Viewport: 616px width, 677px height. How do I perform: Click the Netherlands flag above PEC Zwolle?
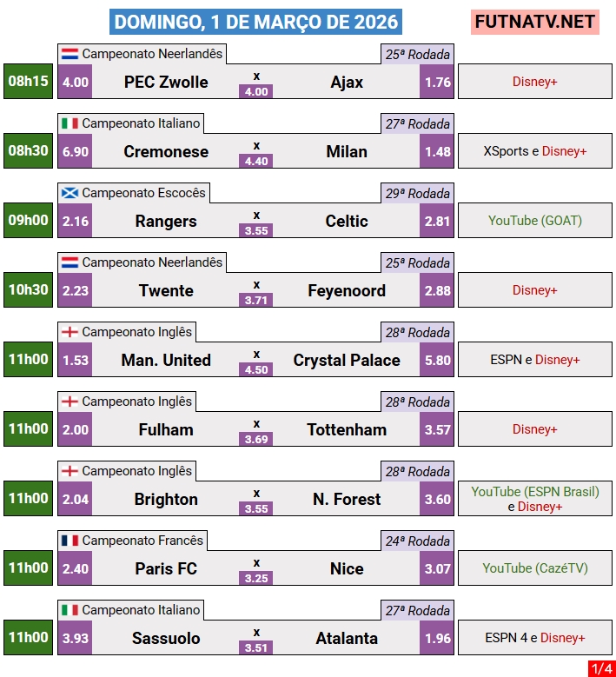70,54
